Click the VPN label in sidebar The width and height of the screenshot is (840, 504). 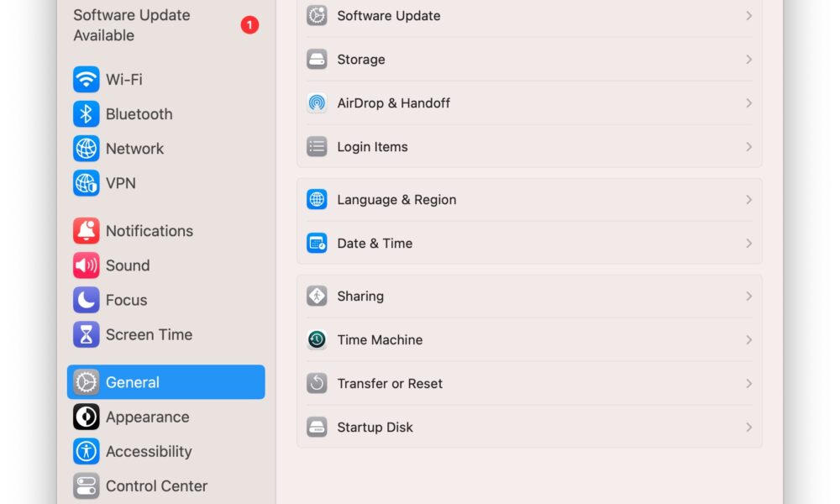(120, 183)
